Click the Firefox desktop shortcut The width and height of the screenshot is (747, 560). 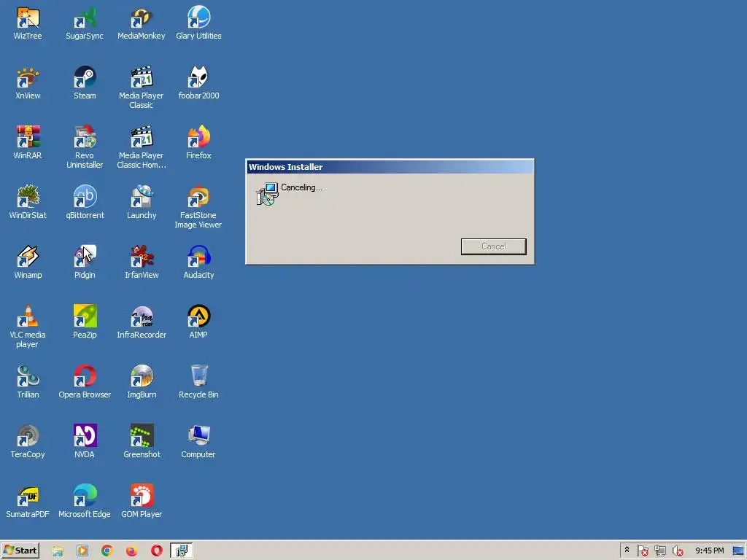198,142
